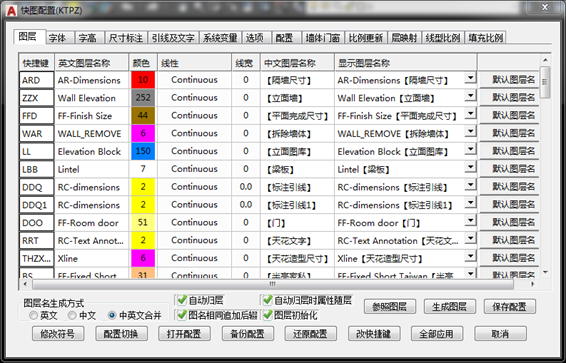The height and width of the screenshot is (363, 566).
Task: Click 默认图层名 button in ARD row
Action: (509, 80)
